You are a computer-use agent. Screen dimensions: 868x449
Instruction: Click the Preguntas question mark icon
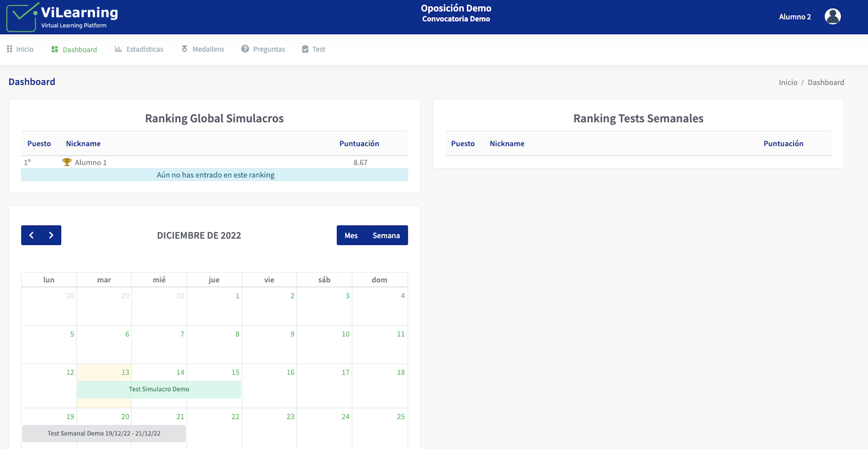(x=245, y=49)
